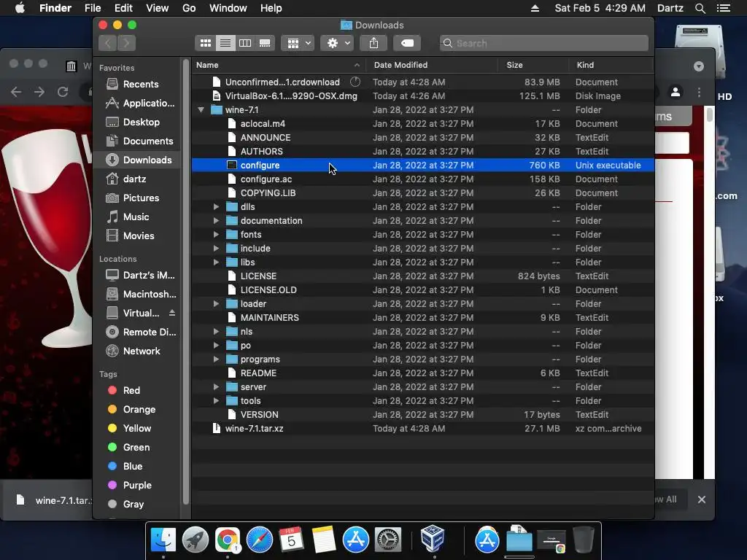This screenshot has width=747, height=560.
Task: Filter by the Purple tag
Action: 138,485
